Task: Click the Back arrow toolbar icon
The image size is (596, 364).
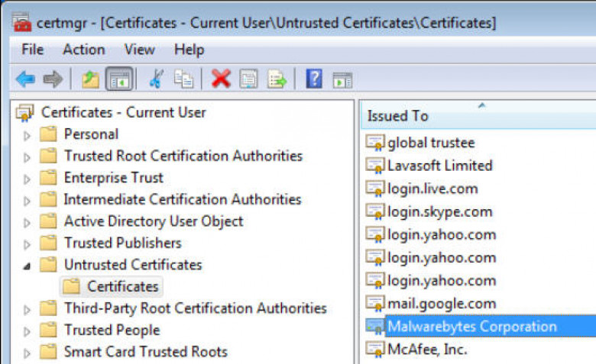Action: pos(25,79)
